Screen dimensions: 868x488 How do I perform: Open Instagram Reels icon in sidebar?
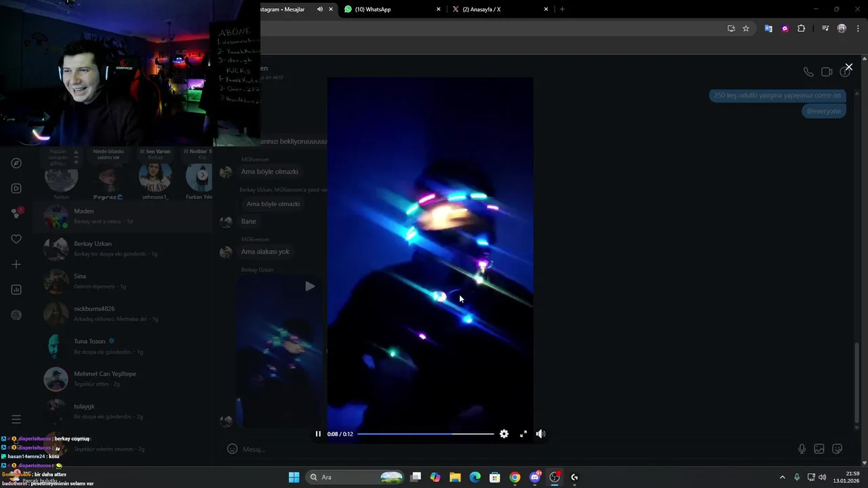16,188
